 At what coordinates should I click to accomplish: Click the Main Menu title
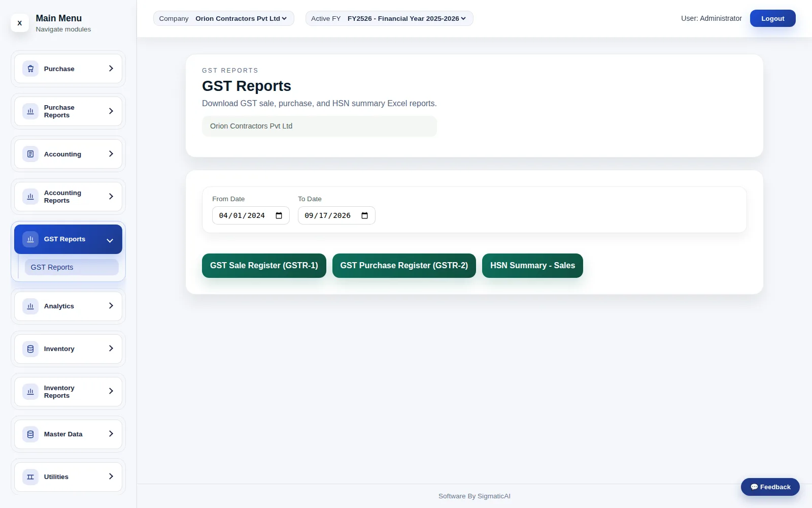58,18
